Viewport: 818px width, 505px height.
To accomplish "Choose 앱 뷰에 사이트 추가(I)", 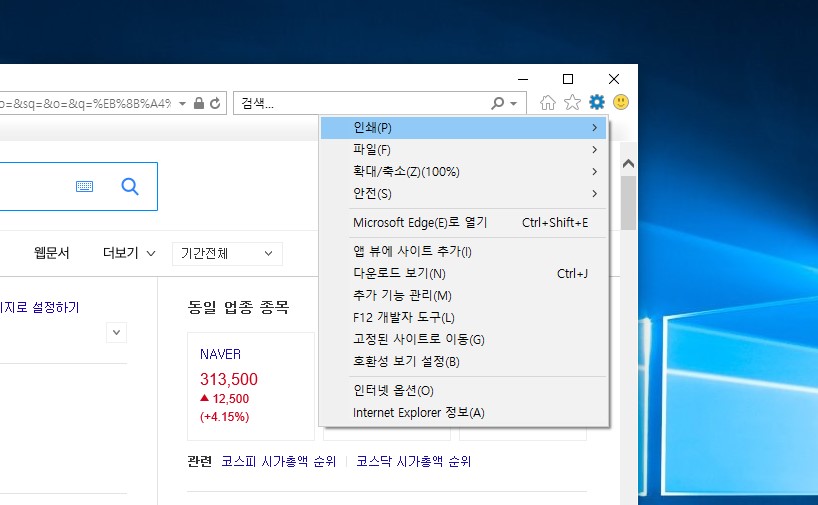I will coord(464,251).
